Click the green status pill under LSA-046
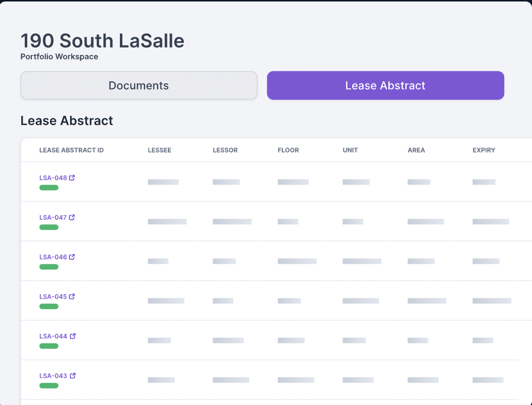The height and width of the screenshot is (405, 532). click(49, 267)
